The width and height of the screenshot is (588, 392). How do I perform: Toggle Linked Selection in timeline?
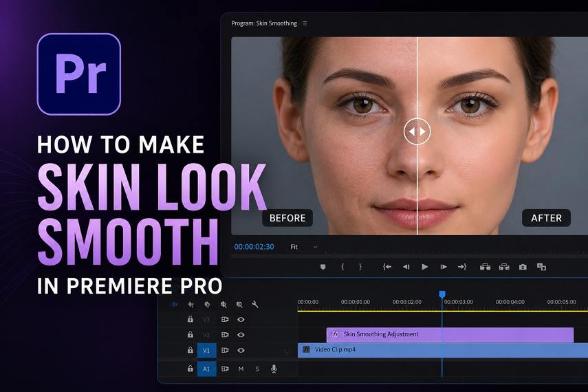(x=207, y=304)
